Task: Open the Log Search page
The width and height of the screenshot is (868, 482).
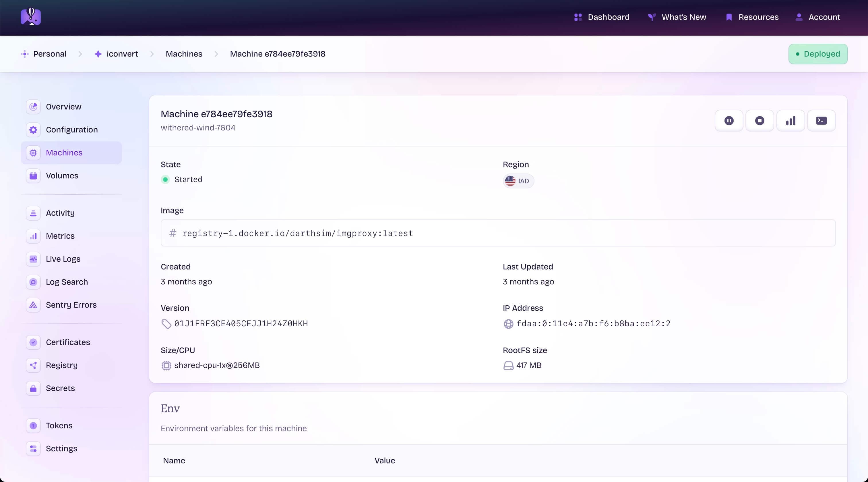Action: pyautogui.click(x=67, y=282)
